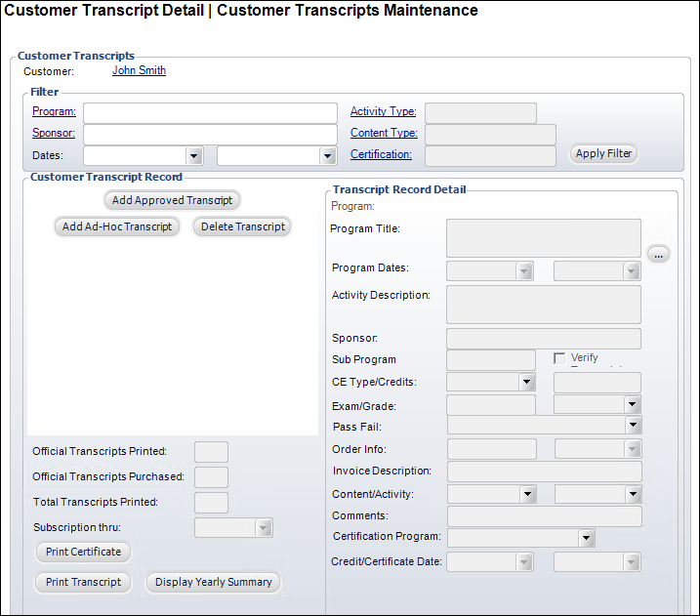Click Add Ad-Hoc Transcript button

(x=117, y=226)
